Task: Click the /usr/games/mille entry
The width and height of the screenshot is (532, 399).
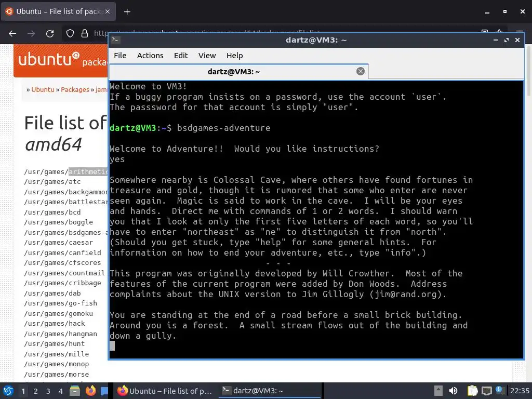Action: [x=56, y=354]
